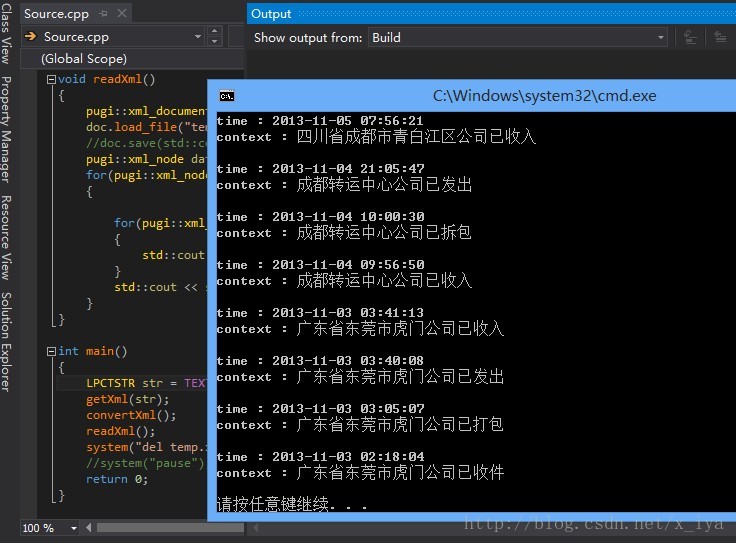Click the cmd.exe window system icon
Screen dimensions: 736x543
click(227, 96)
